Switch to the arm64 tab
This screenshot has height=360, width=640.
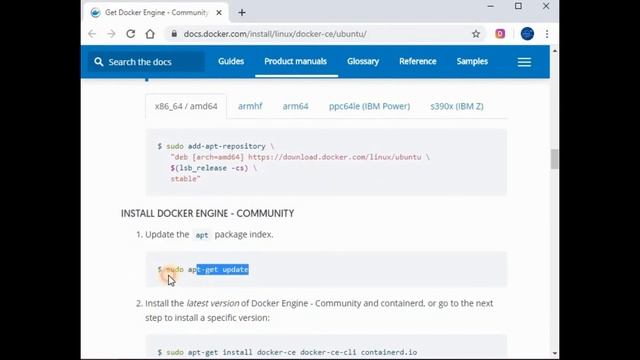tap(296, 106)
